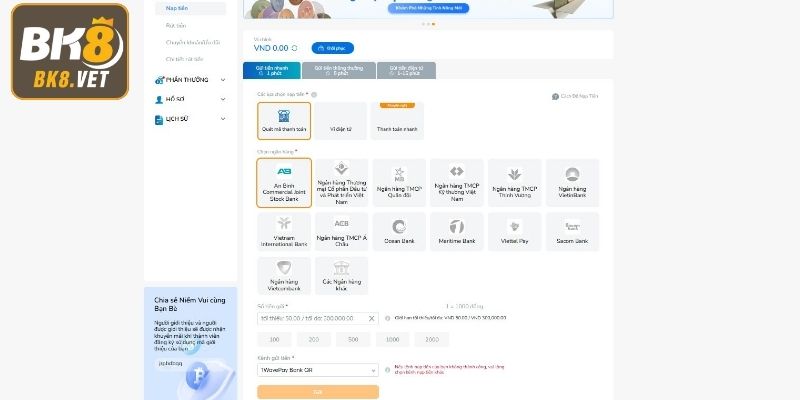Choose Thanh toán nhanh deposit method

coord(397,121)
